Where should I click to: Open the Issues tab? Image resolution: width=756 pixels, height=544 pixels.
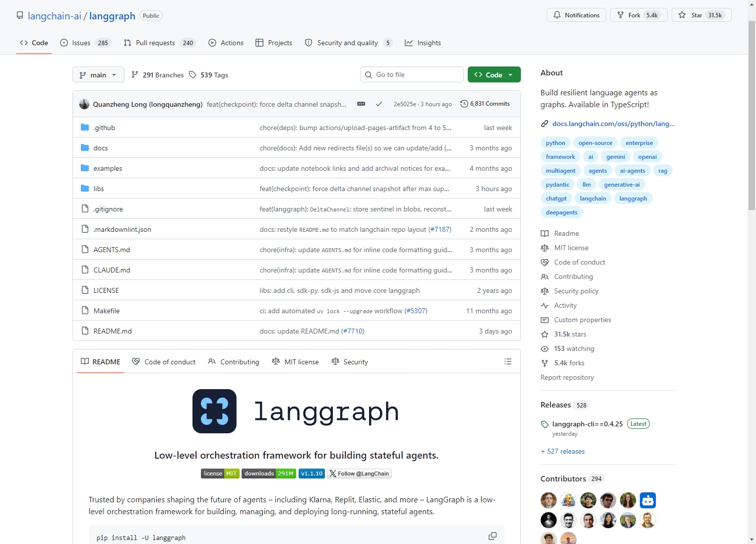tap(85, 43)
